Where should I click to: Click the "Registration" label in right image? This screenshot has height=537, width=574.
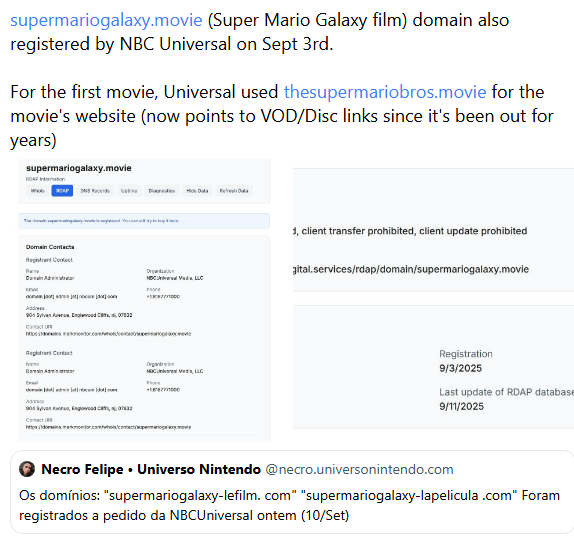[466, 354]
